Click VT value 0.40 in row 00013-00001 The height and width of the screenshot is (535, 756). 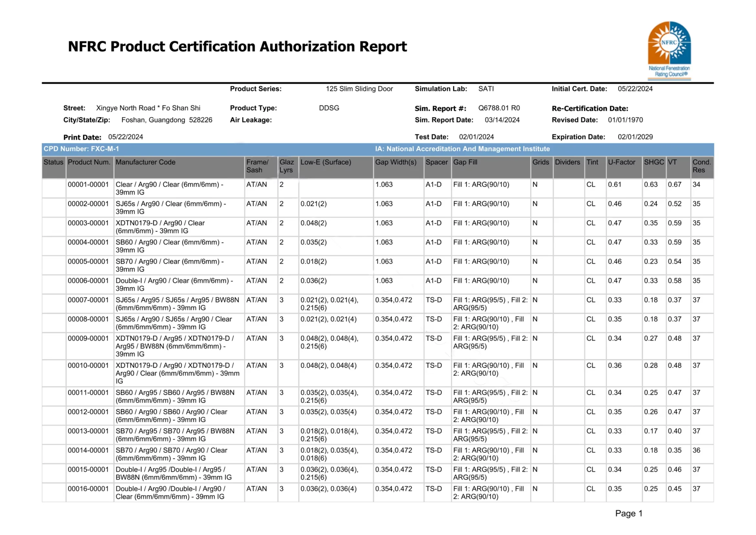point(674,431)
